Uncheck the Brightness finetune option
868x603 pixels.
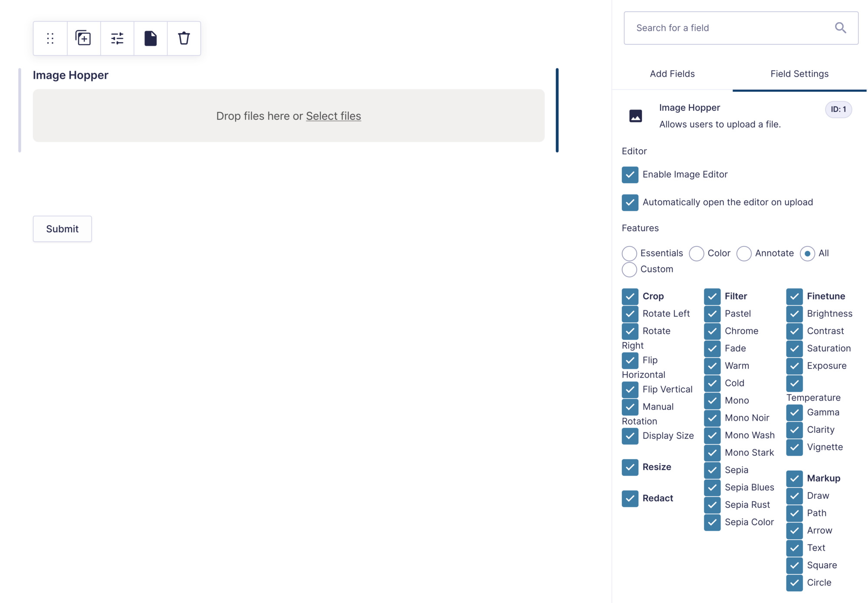pos(794,313)
